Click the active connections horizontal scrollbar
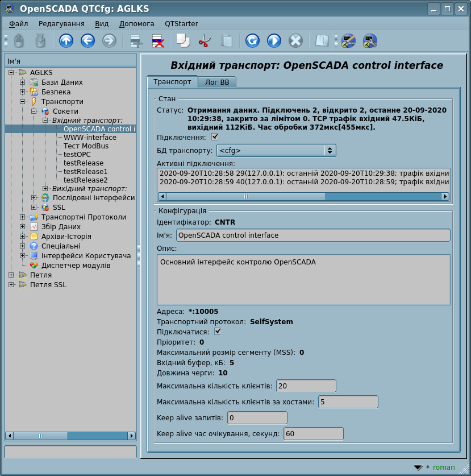Screen dimensions: 471x476 303,196
